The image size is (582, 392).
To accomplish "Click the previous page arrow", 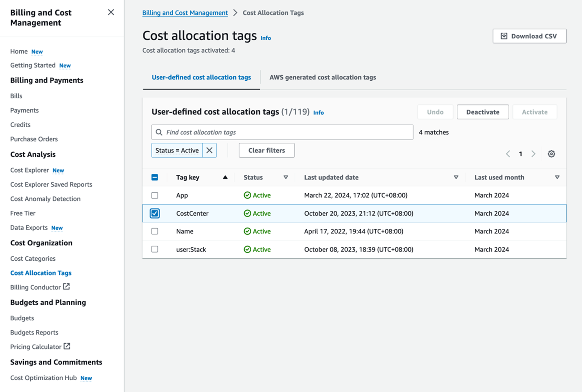I will (508, 154).
